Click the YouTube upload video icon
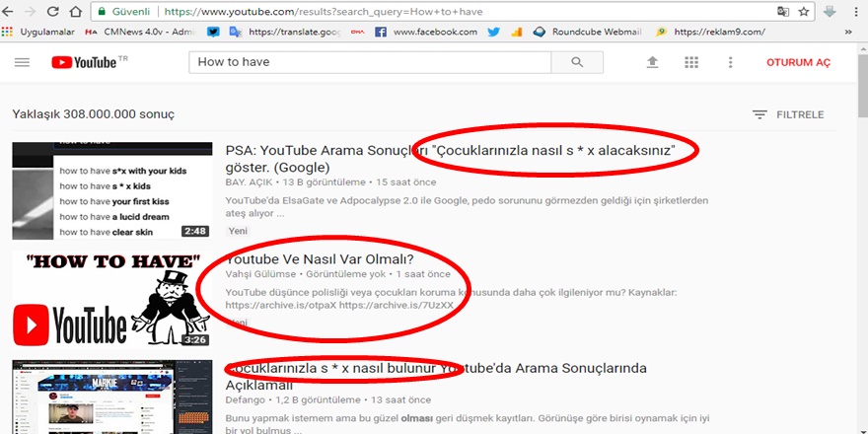 click(653, 62)
